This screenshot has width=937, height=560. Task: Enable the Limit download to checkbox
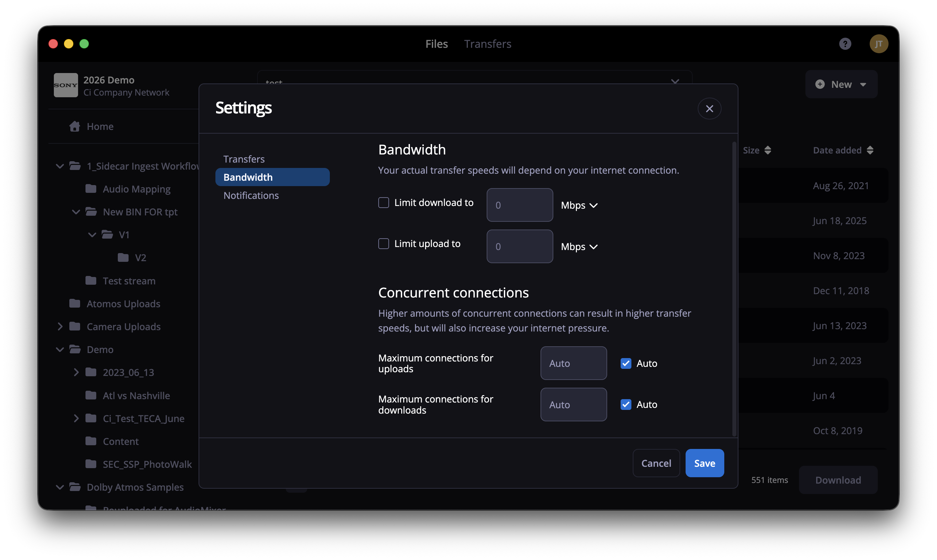pos(383,203)
